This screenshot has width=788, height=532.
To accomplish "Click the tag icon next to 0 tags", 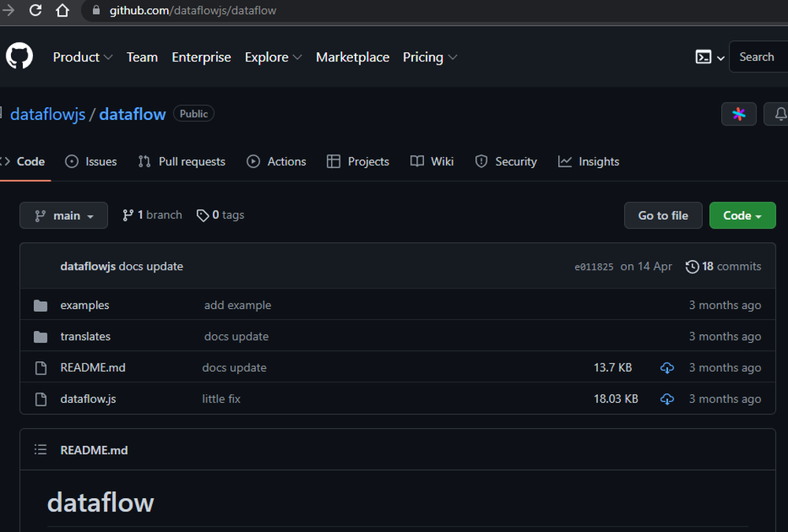I will click(x=203, y=215).
